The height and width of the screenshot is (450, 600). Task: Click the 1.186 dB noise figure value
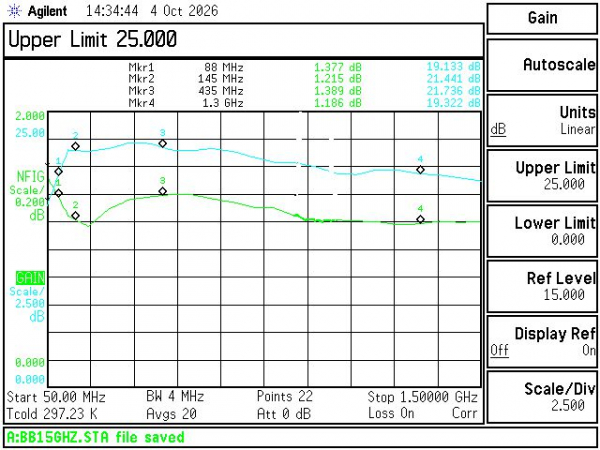click(338, 103)
